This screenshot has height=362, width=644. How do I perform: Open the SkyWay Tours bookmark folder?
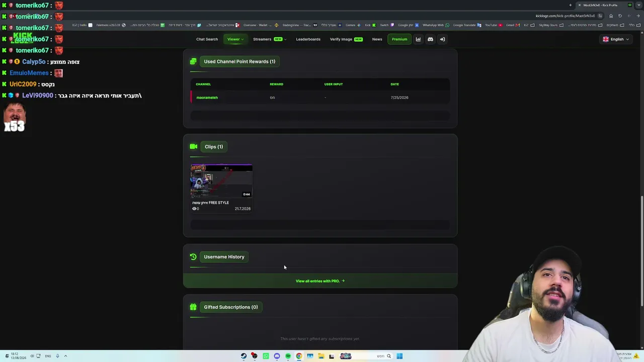tap(551, 25)
